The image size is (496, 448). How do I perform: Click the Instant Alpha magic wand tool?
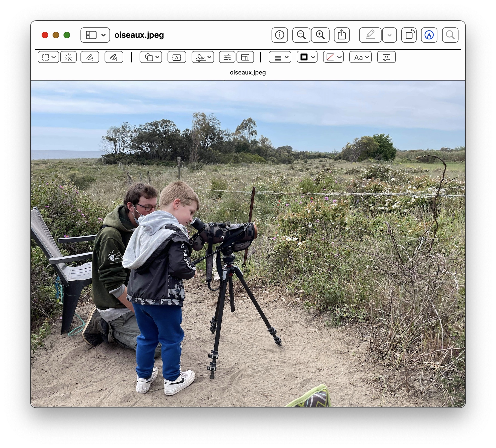pos(68,57)
